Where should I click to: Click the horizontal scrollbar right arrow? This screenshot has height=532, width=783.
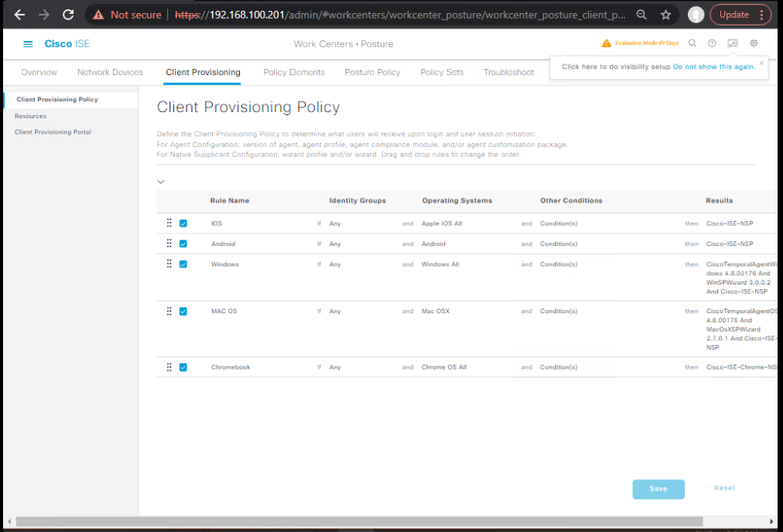click(x=771, y=521)
